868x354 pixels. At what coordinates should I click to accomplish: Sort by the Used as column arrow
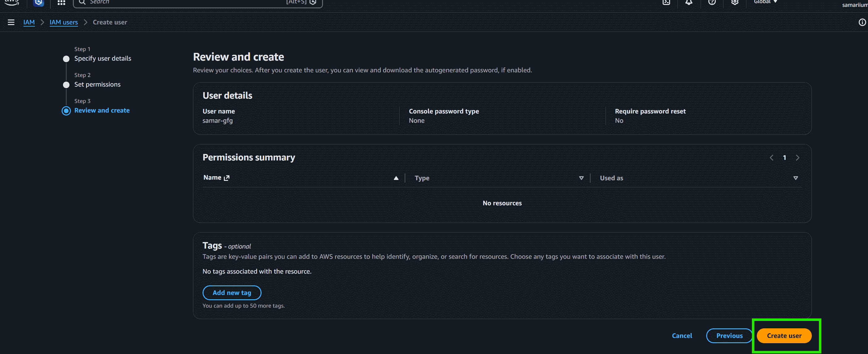795,178
